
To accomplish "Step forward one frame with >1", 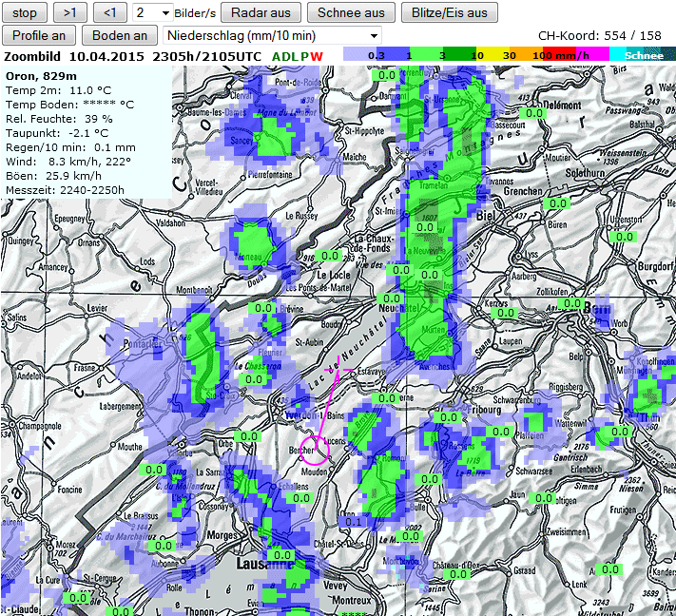I will 69,12.
